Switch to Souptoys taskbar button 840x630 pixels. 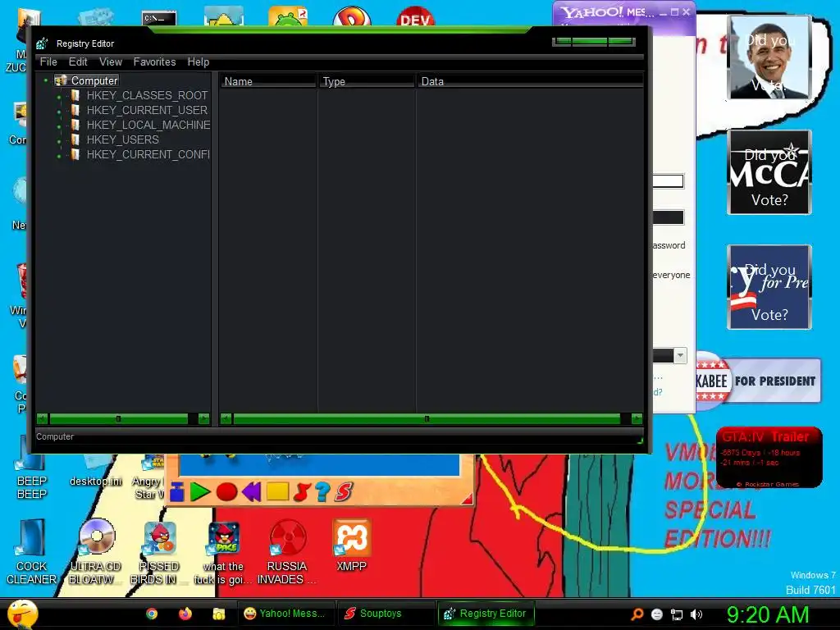tap(386, 614)
